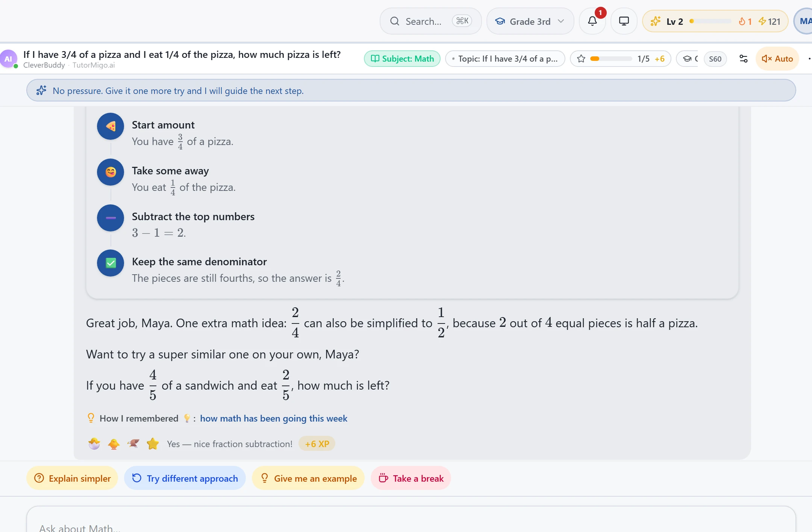Choose Try different approach

pyautogui.click(x=185, y=478)
